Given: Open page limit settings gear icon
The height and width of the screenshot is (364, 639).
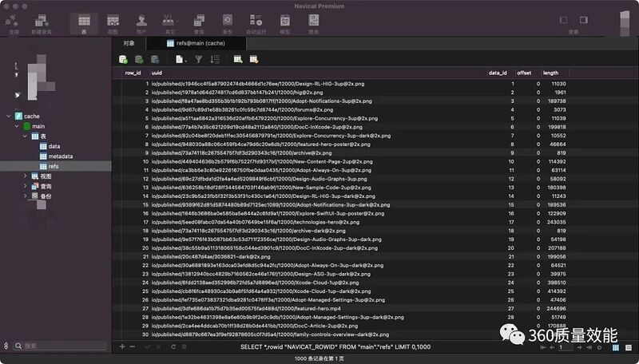Looking at the screenshot, I should coord(600,347).
